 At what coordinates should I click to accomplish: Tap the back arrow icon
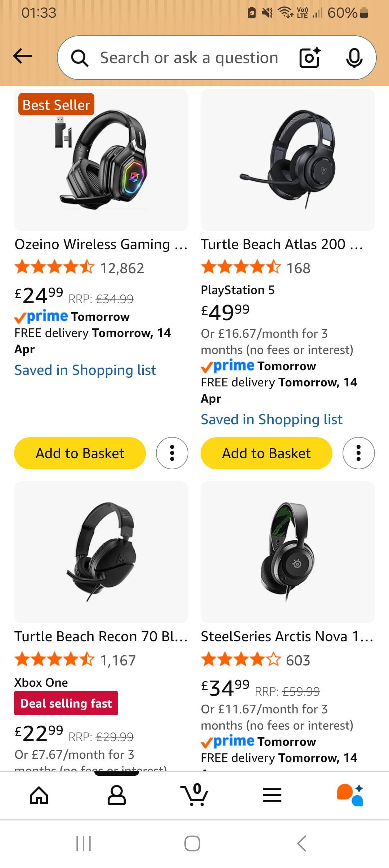tap(22, 56)
